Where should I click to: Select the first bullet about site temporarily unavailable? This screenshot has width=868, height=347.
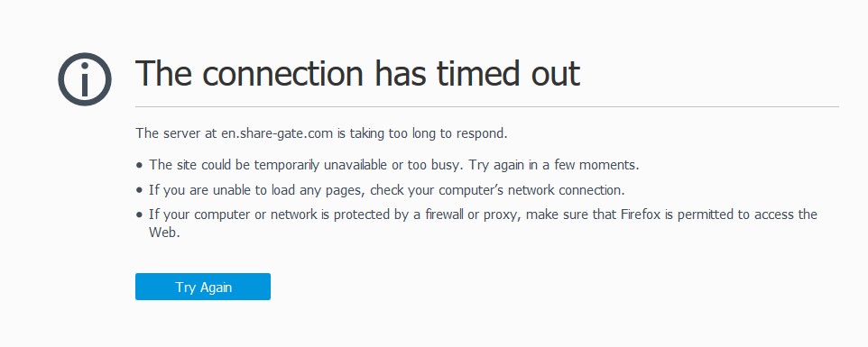click(394, 165)
